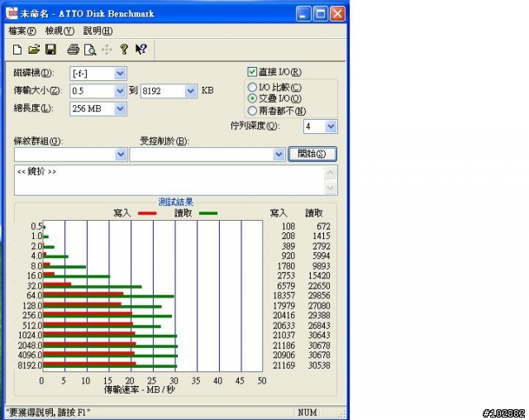529x420 pixels.
Task: Click the write value 20416
Action: pyautogui.click(x=284, y=316)
